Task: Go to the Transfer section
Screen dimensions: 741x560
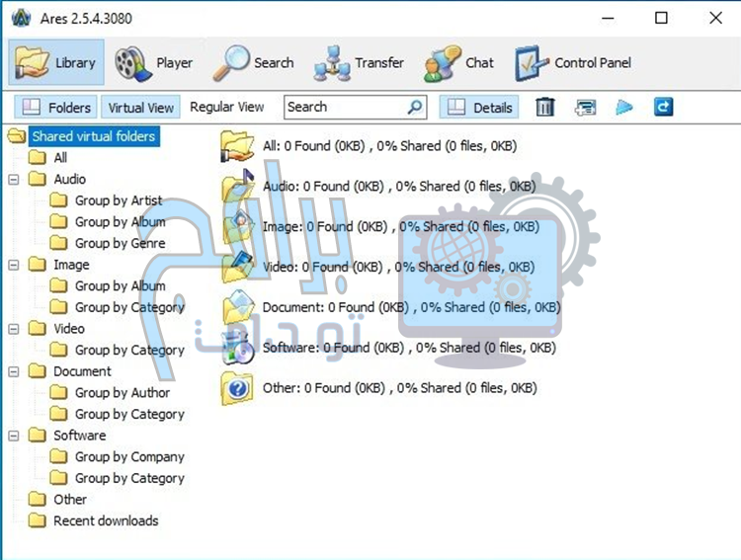Action: 359,63
